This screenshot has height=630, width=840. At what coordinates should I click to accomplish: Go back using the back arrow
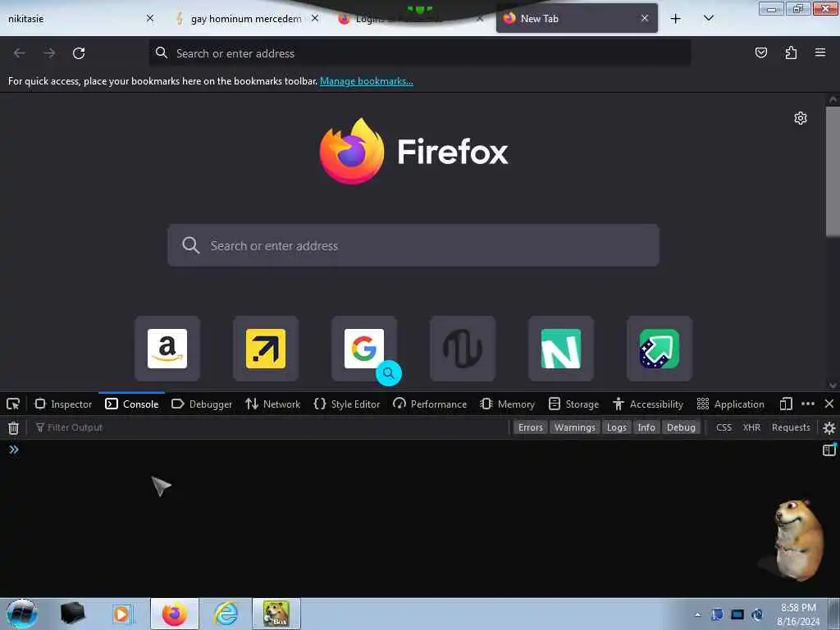point(20,53)
